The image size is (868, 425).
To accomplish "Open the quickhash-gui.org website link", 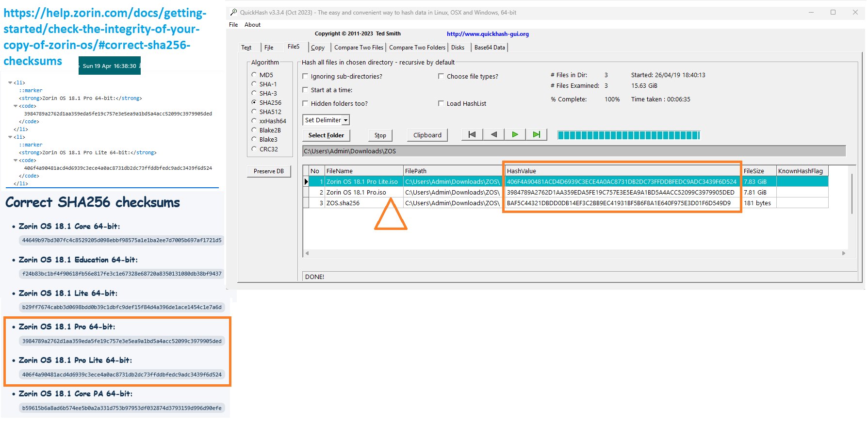I will [488, 34].
